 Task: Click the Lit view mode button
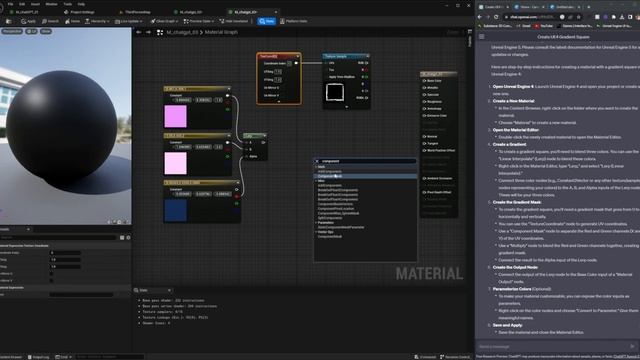coord(31,31)
